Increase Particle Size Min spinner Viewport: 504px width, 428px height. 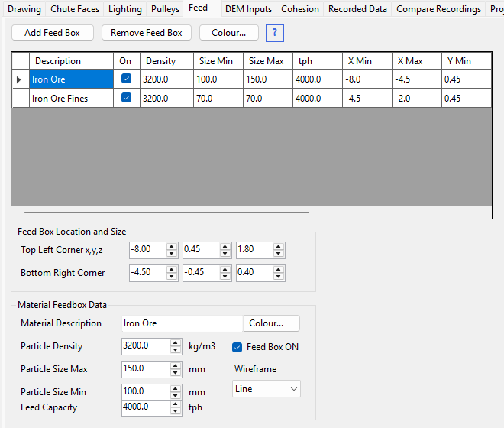175,389
